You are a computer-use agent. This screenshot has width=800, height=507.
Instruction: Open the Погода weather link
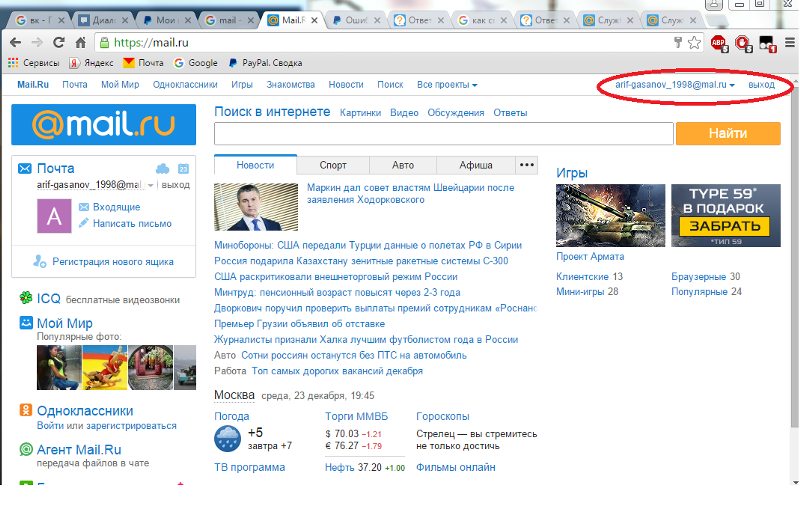pos(232,417)
